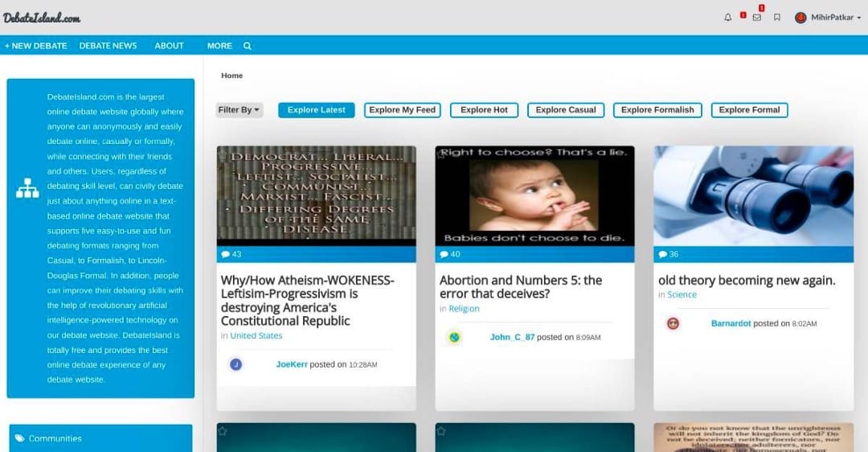
Task: Click the comment bubble icon showing 40
Action: tap(444, 254)
